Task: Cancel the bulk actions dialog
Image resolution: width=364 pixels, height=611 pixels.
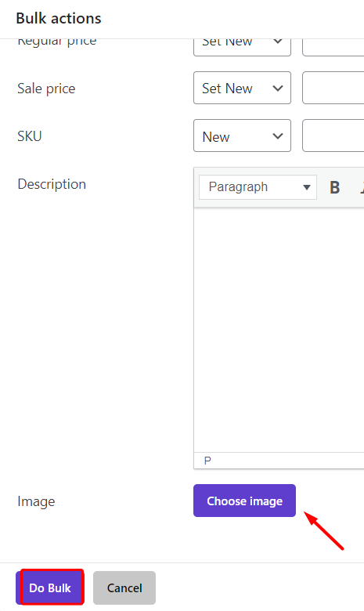Action: click(x=124, y=588)
